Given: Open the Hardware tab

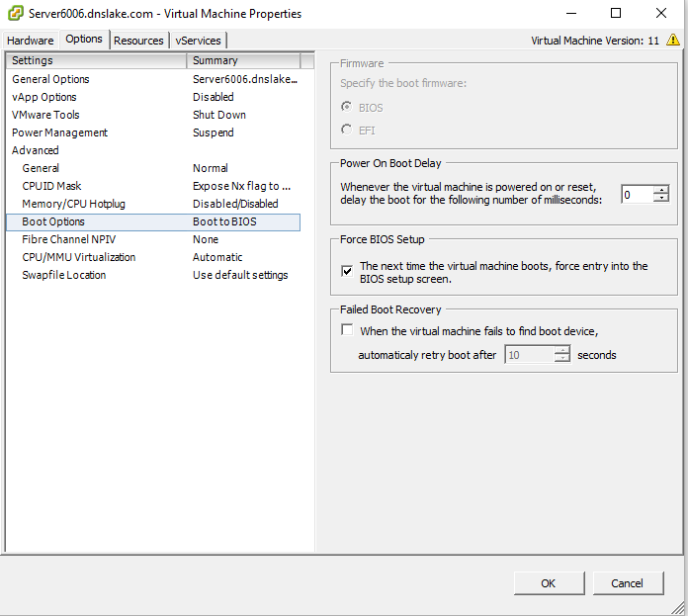Looking at the screenshot, I should tap(31, 41).
